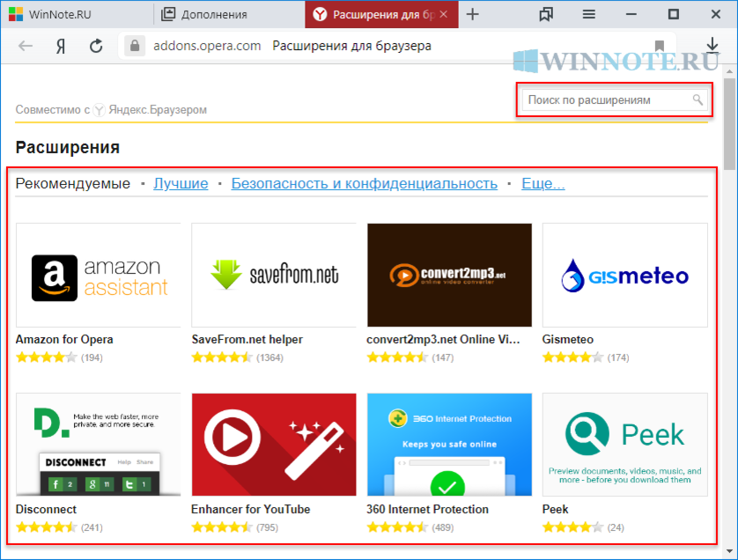Click the page scrollbar down arrow
Viewport: 738px width, 560px height.
pyautogui.click(x=729, y=550)
